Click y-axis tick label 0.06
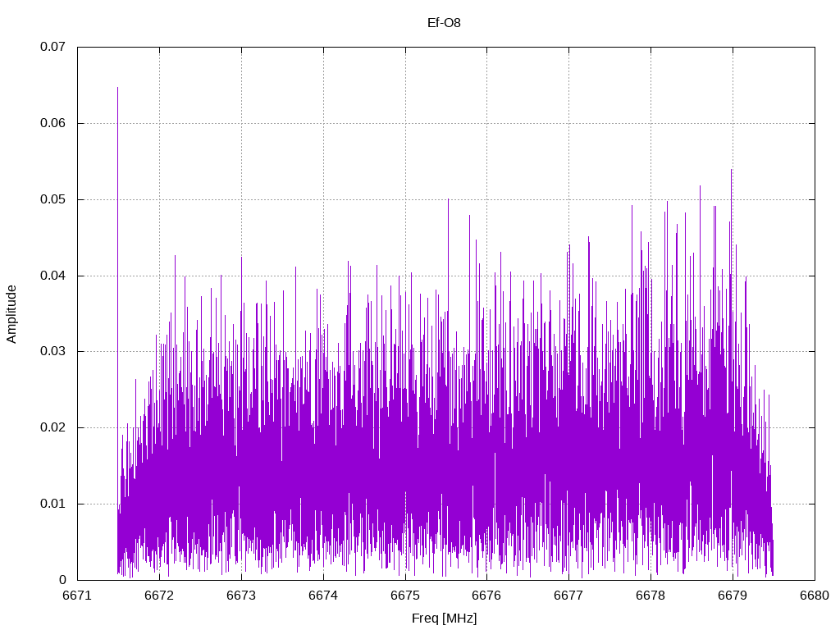840x630 pixels. point(53,123)
